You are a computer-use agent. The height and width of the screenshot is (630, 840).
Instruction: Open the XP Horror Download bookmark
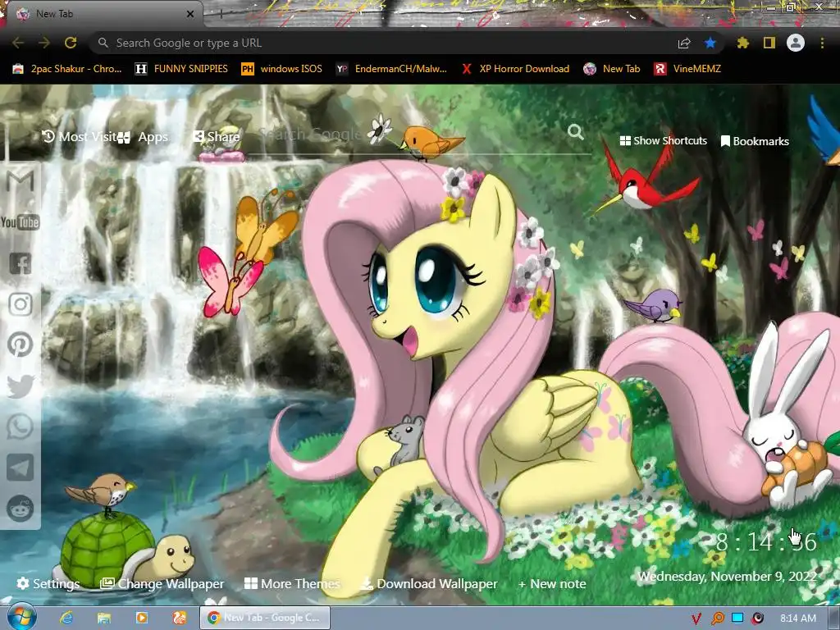click(515, 69)
